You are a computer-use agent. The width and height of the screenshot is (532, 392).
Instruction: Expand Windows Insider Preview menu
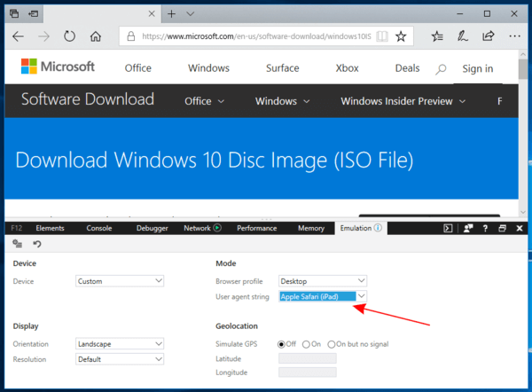pos(403,101)
